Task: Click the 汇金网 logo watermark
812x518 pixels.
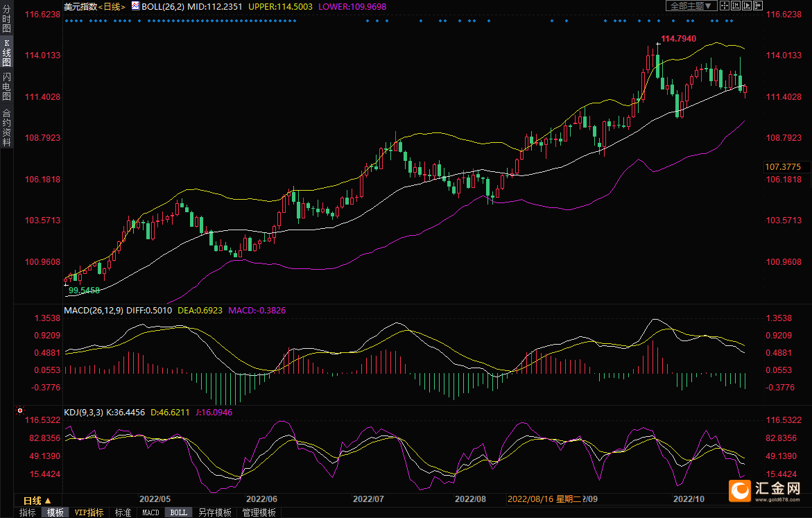Action: click(x=766, y=490)
